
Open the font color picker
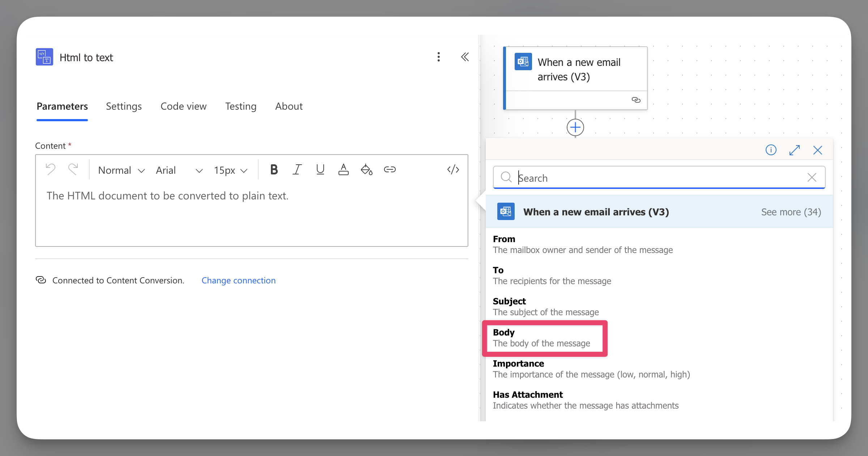(343, 170)
